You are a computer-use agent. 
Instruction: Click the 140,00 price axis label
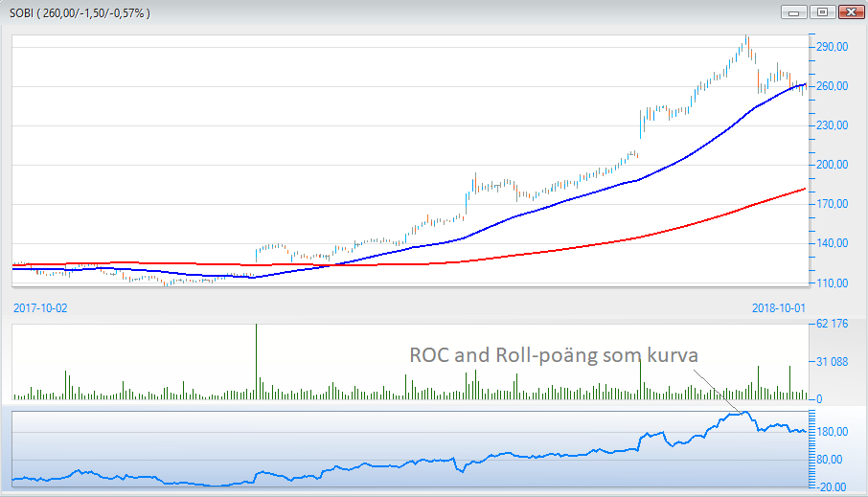click(x=832, y=243)
